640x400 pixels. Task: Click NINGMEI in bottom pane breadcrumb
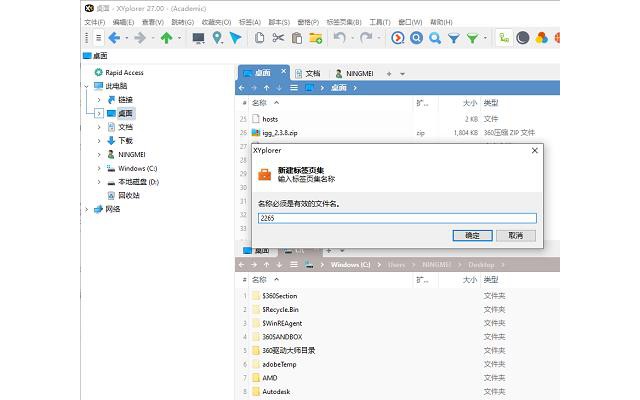(436, 265)
